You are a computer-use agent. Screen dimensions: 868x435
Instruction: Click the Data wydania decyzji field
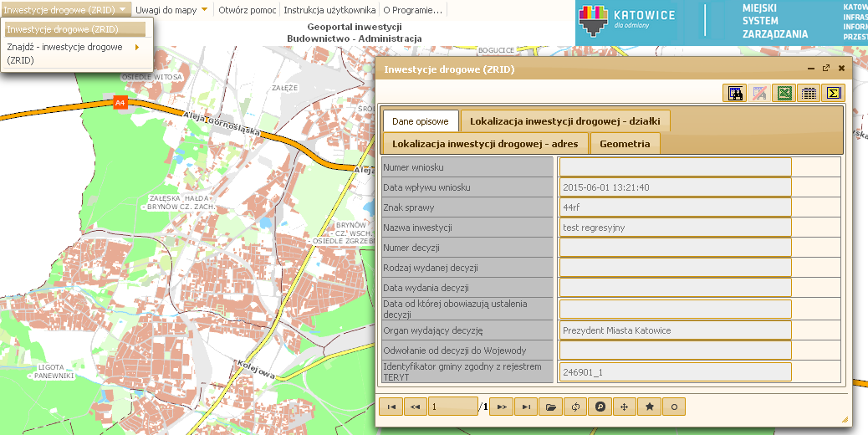click(676, 288)
